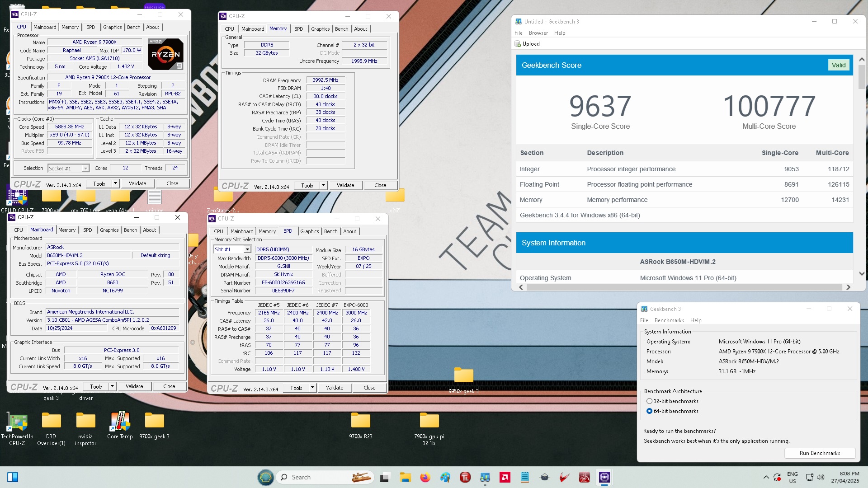Open Mainboard tab in Memory window
This screenshot has width=868, height=488.
pyautogui.click(x=253, y=29)
